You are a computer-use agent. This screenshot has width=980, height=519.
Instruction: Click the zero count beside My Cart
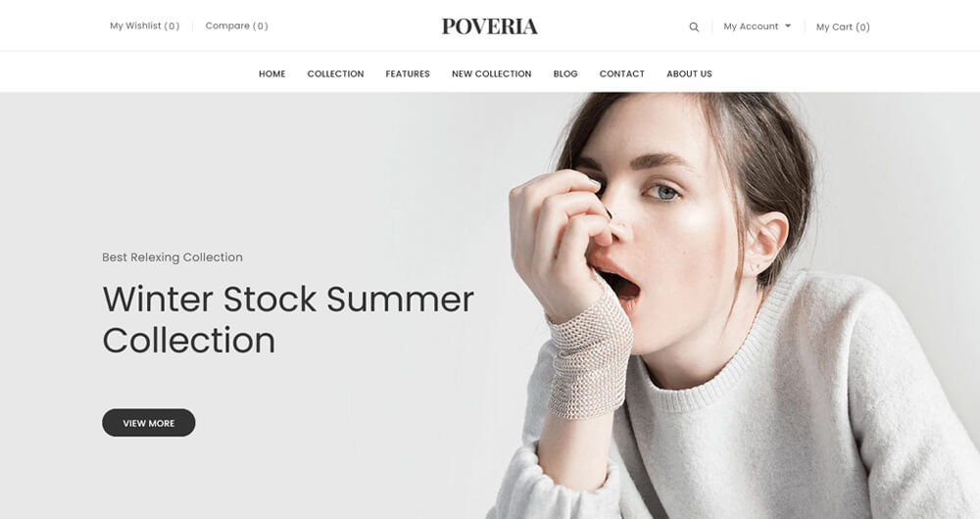tap(862, 26)
